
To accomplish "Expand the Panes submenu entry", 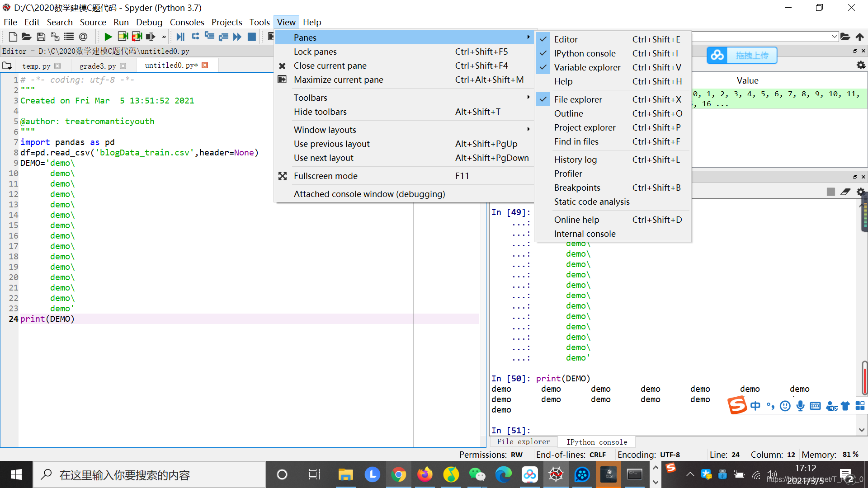I will point(404,38).
